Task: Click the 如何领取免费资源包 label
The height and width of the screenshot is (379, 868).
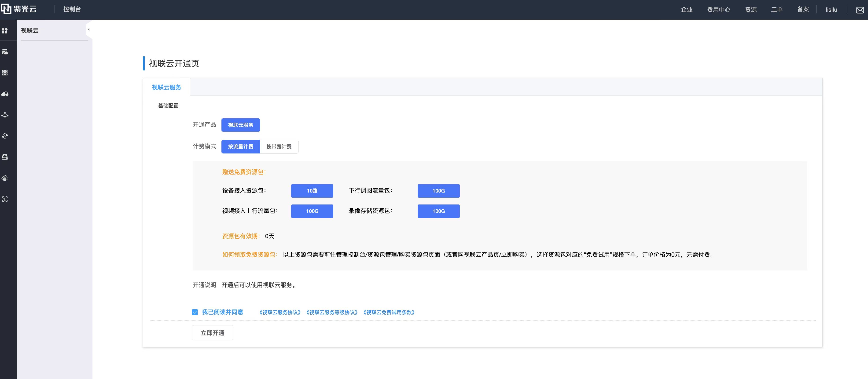Action: click(x=250, y=255)
